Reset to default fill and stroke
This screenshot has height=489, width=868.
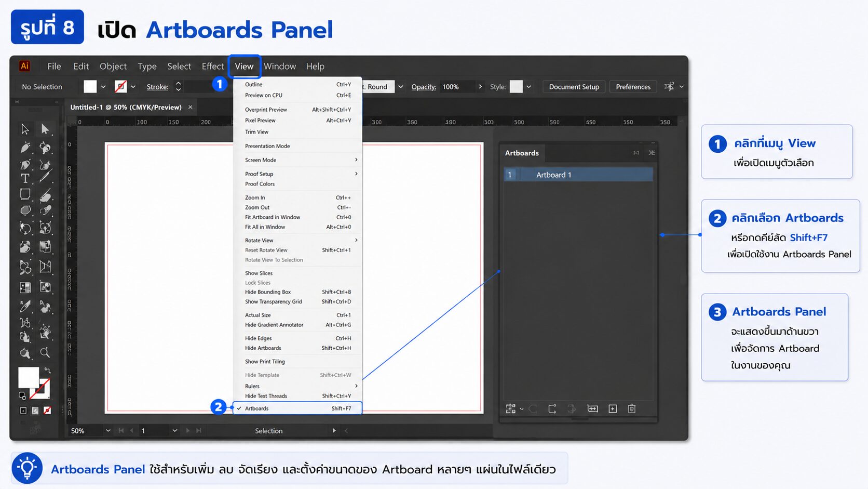pyautogui.click(x=22, y=395)
